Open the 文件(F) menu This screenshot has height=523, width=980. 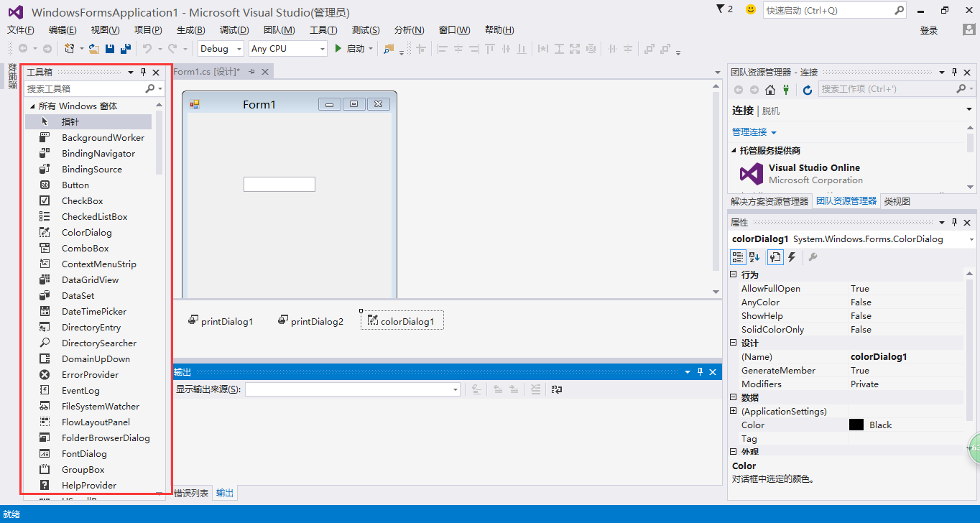click(x=21, y=29)
